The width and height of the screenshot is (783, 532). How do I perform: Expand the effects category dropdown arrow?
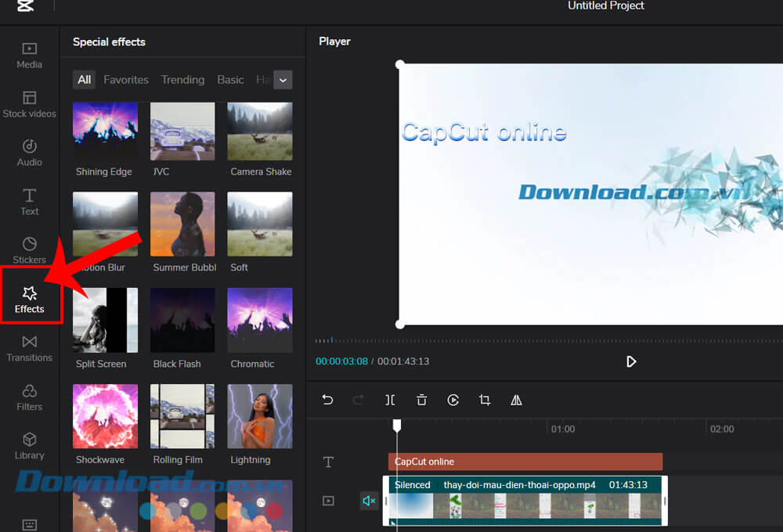click(283, 80)
